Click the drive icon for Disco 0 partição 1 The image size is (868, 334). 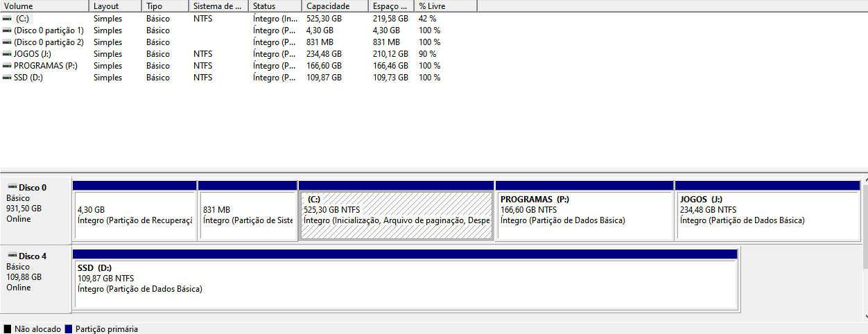tap(7, 30)
